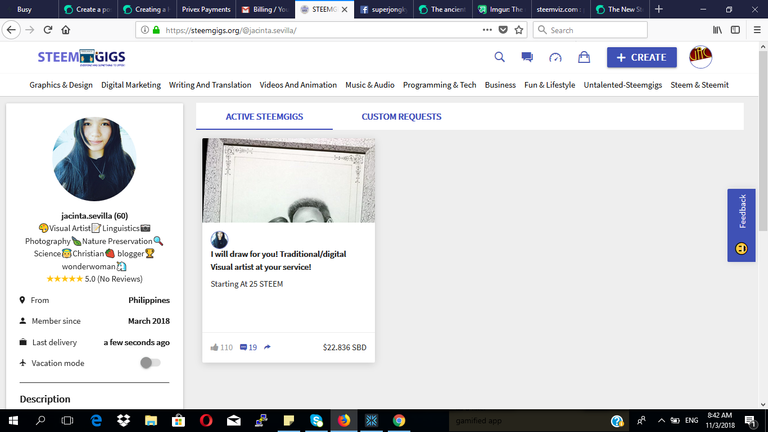Open the user avatar menu
This screenshot has height=432, width=768.
tap(700, 57)
